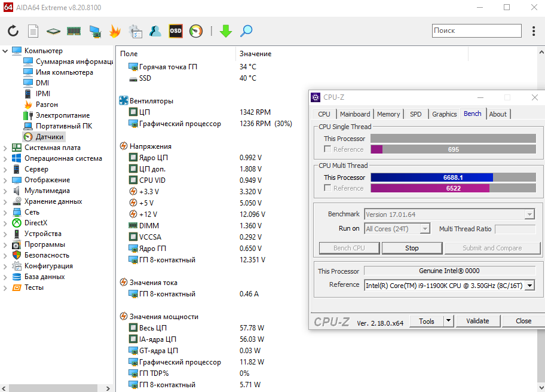
Task: Collapse the Компьютер tree node
Action: pyautogui.click(x=5, y=51)
